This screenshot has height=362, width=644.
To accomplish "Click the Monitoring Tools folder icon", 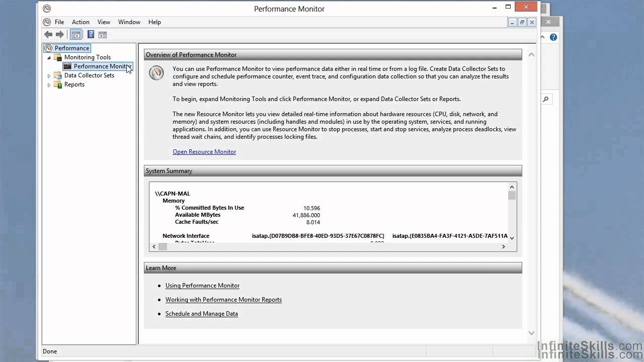I will (59, 57).
